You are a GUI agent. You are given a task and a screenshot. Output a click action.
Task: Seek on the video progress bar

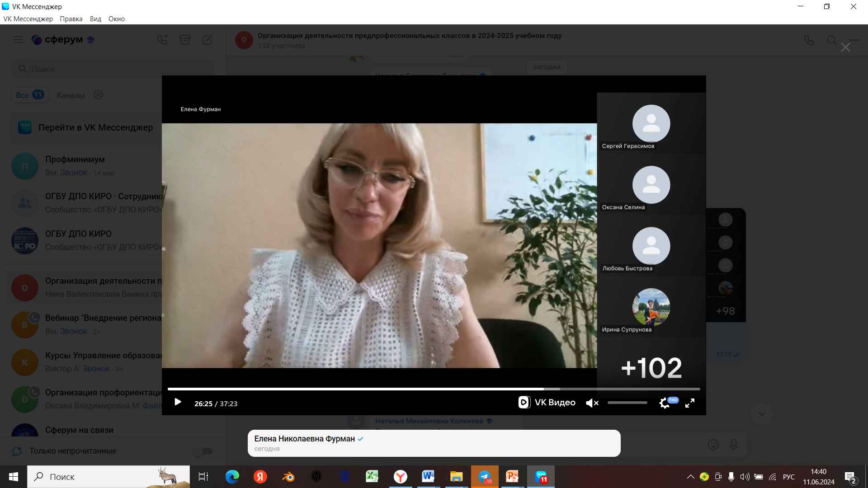click(x=434, y=389)
